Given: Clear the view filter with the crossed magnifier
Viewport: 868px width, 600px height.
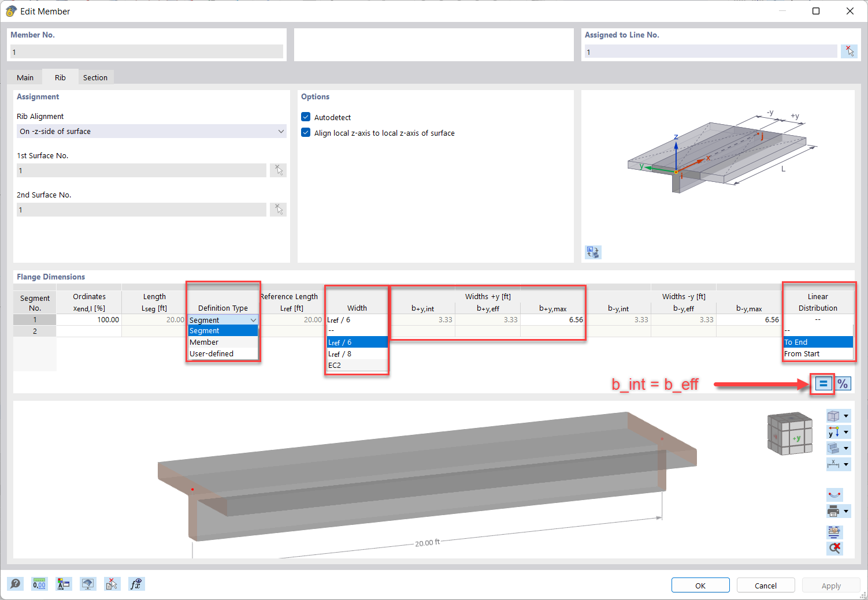Looking at the screenshot, I should point(834,548).
